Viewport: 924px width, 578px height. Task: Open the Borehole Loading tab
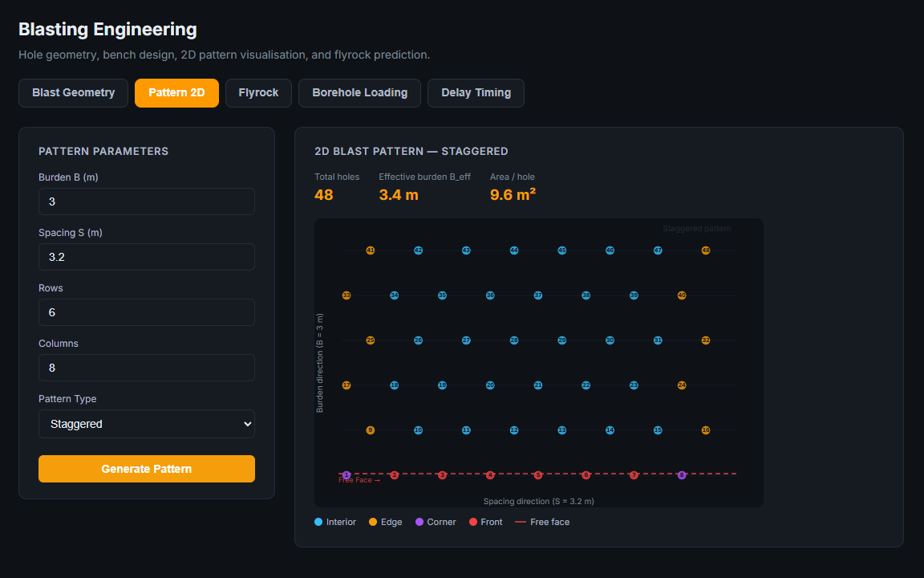coord(359,93)
